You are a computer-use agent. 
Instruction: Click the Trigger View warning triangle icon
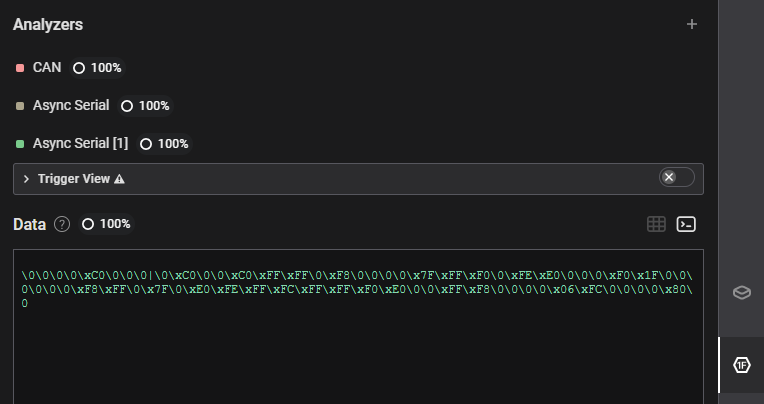[119, 179]
